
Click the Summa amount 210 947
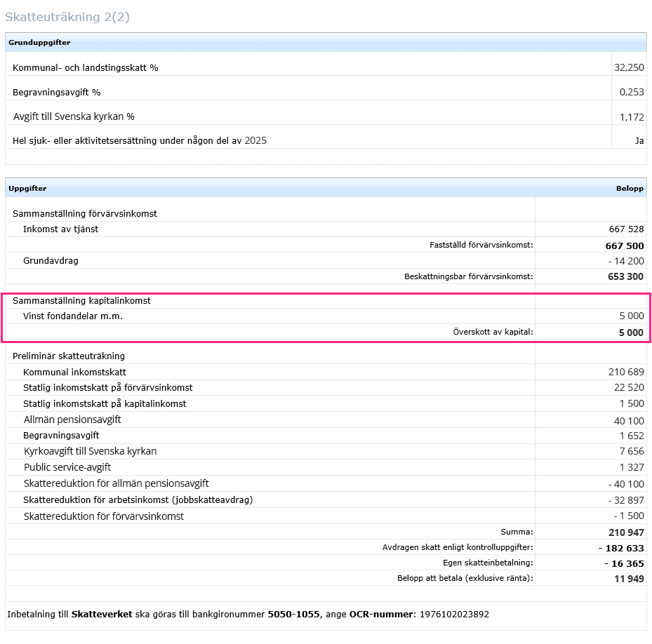click(625, 532)
